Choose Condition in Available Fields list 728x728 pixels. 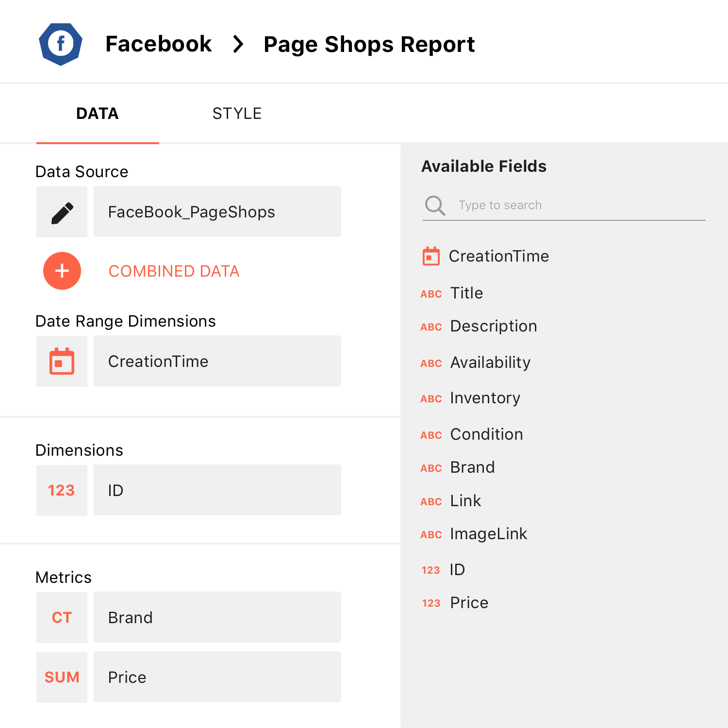pos(487,434)
